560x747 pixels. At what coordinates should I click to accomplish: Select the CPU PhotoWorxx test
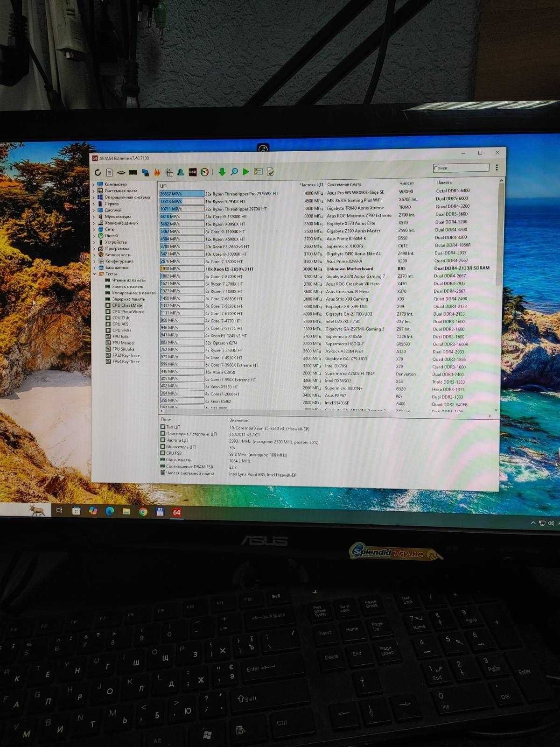pyautogui.click(x=128, y=311)
